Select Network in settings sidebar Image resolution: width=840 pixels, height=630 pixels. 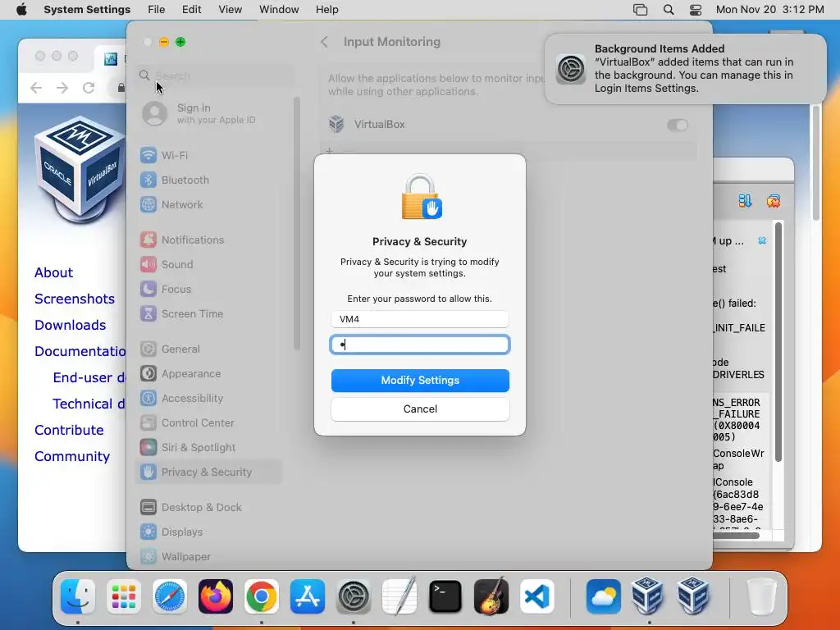tap(209, 204)
